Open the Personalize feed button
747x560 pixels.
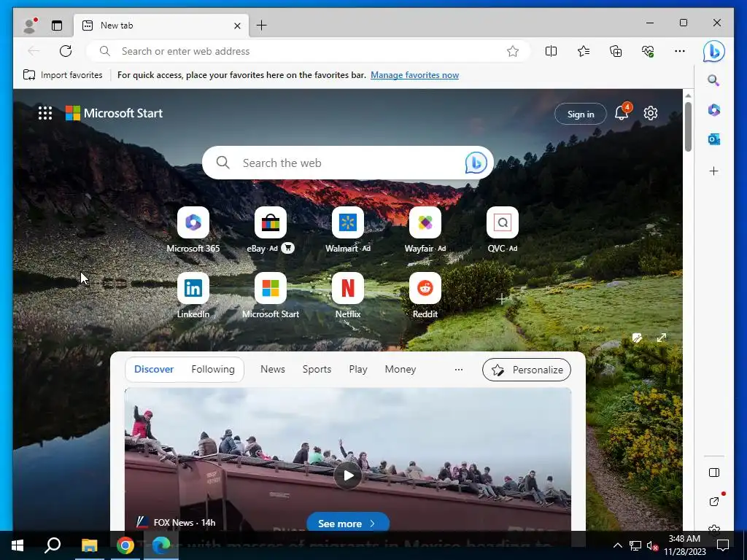coord(527,370)
